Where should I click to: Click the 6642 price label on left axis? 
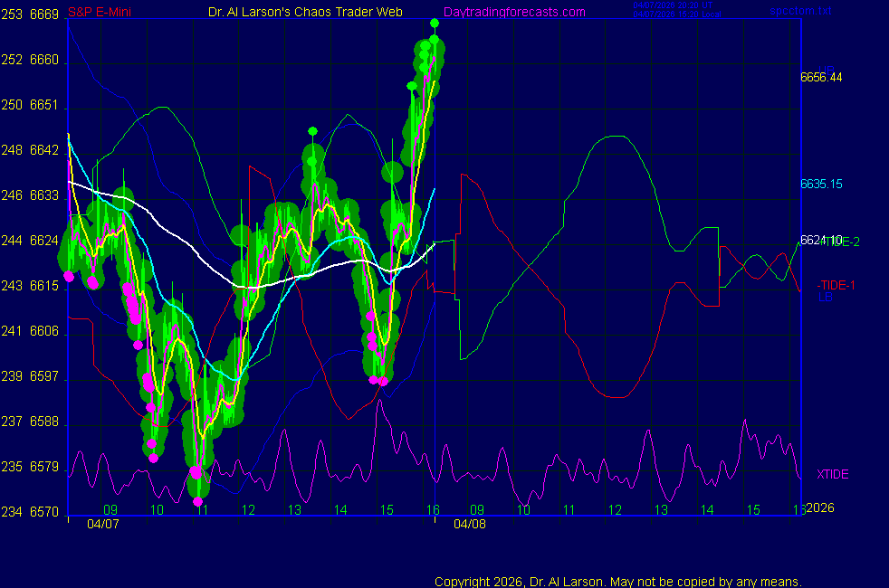(44, 150)
